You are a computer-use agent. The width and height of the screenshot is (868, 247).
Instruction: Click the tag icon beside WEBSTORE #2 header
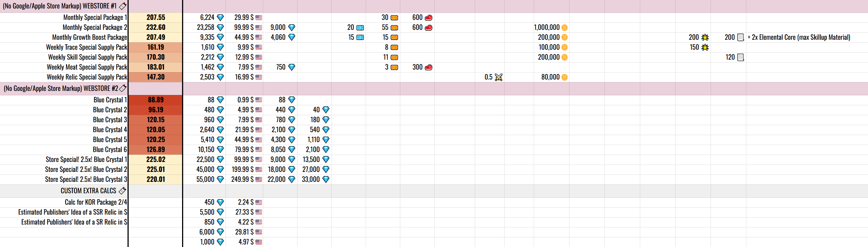(x=123, y=88)
